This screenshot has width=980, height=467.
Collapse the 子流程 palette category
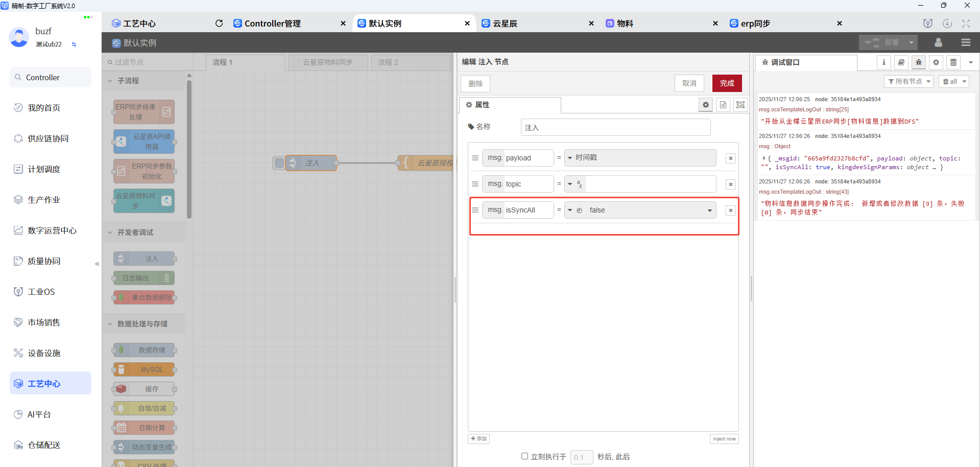pyautogui.click(x=110, y=81)
